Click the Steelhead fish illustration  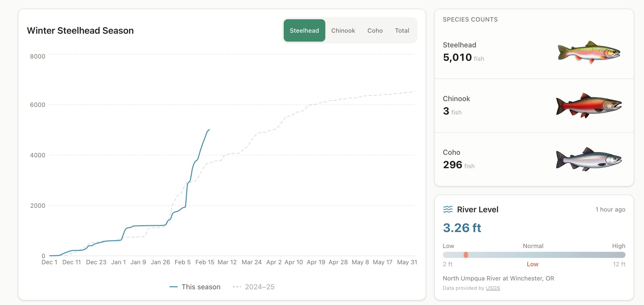[x=589, y=52]
